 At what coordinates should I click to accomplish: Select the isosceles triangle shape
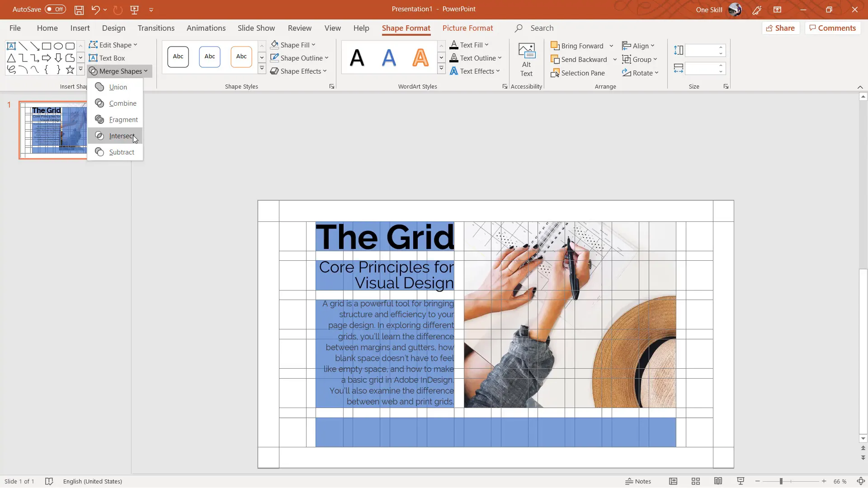point(11,58)
